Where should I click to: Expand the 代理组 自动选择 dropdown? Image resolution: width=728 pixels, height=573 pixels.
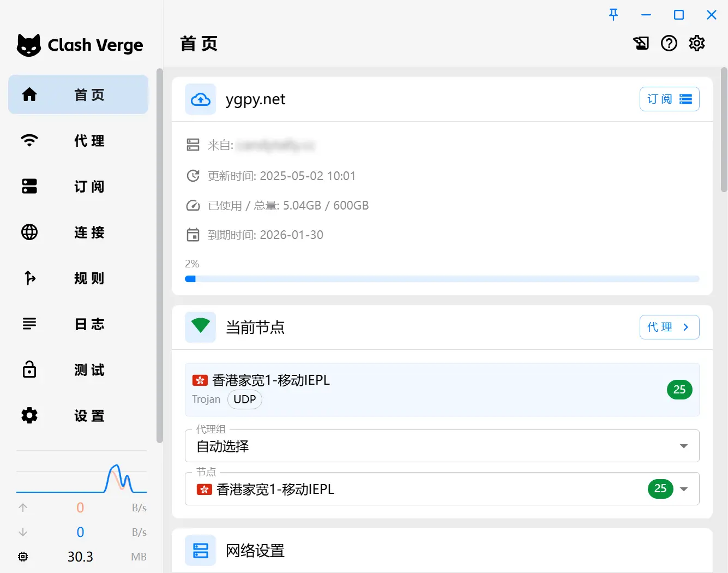tap(442, 446)
